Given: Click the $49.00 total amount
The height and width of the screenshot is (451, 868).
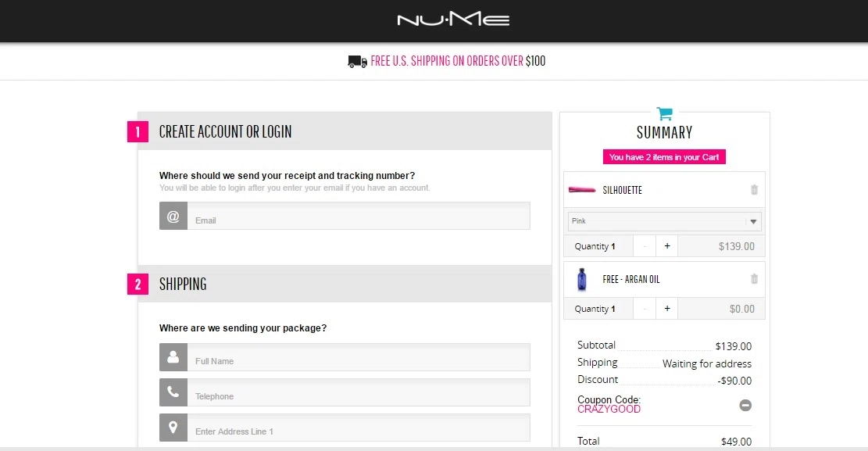Looking at the screenshot, I should pos(736,442).
